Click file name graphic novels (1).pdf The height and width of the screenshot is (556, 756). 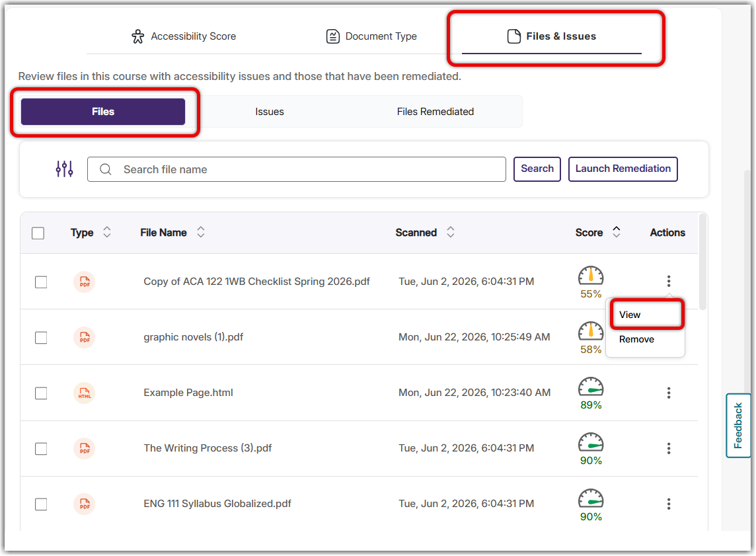pyautogui.click(x=194, y=337)
